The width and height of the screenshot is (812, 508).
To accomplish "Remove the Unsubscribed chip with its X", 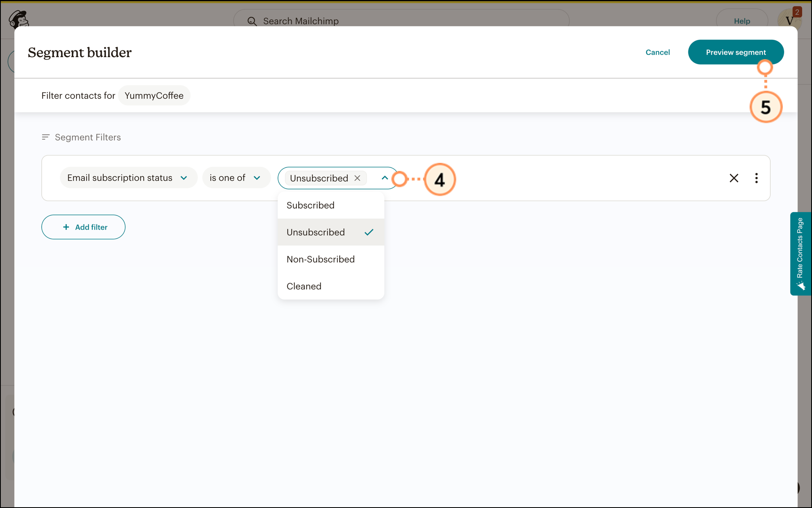I will [357, 178].
